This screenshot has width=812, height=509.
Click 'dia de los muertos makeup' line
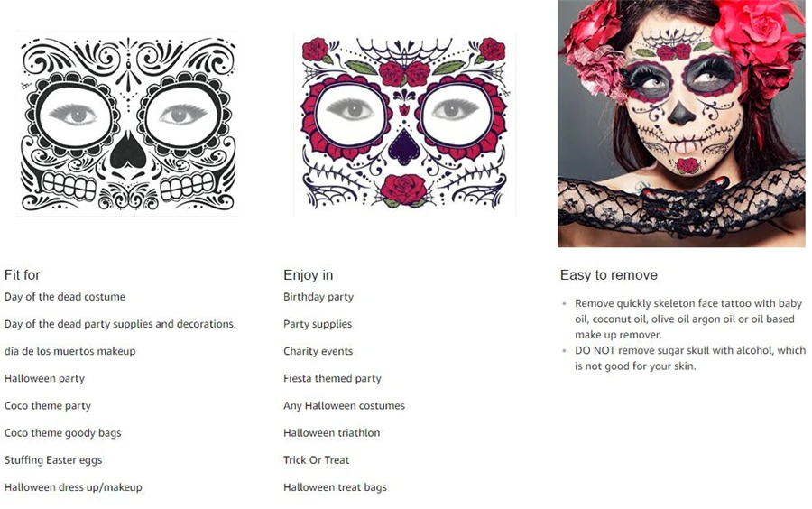(69, 351)
